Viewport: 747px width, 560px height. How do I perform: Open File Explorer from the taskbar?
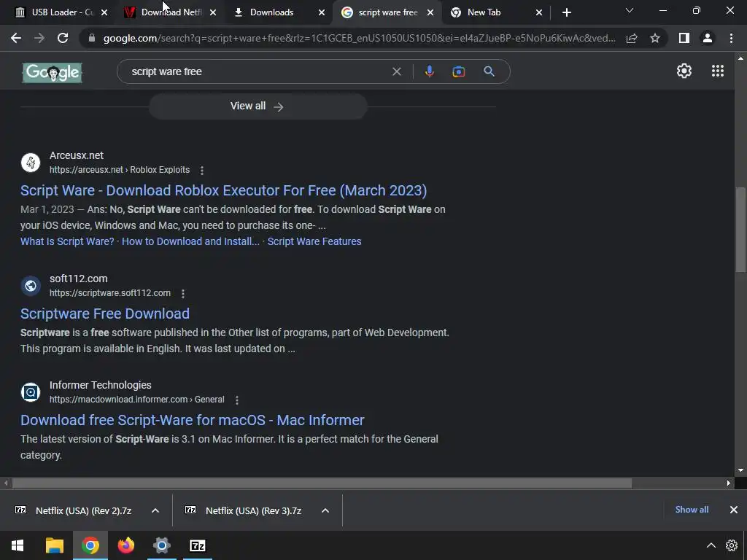54,545
